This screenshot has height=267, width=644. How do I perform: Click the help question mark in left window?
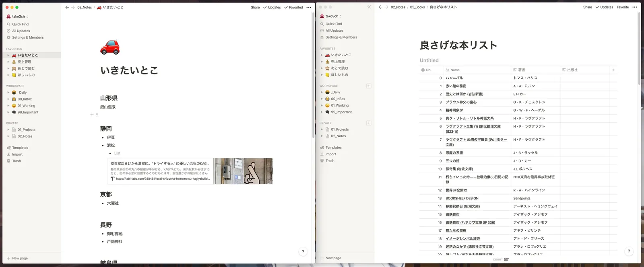pyautogui.click(x=303, y=252)
